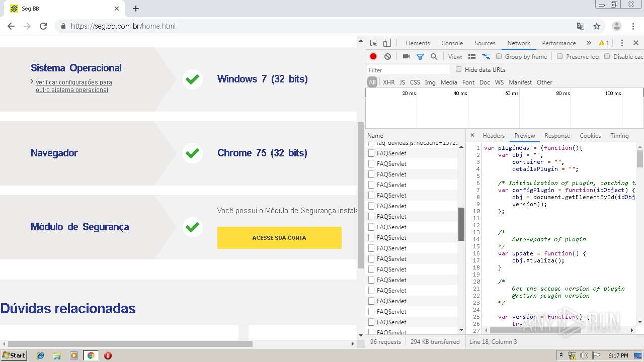Check Hide data URLs option
The width and height of the screenshot is (644, 362).
pyautogui.click(x=458, y=69)
